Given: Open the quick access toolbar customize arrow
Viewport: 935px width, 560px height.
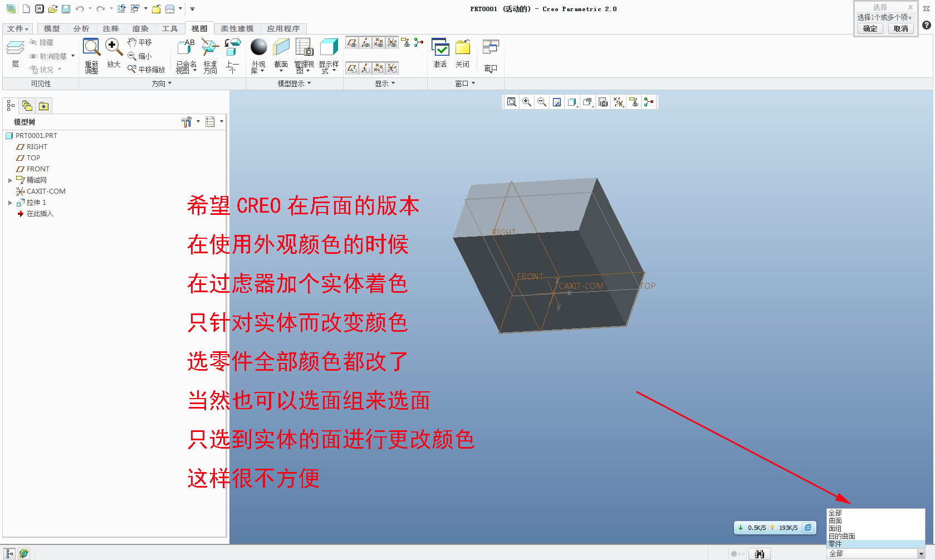Looking at the screenshot, I should pos(192,9).
